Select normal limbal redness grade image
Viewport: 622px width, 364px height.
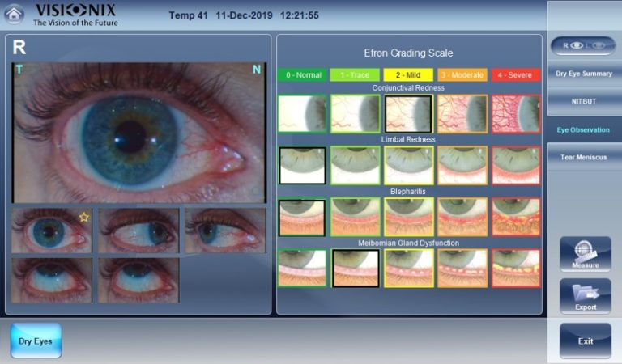click(302, 165)
